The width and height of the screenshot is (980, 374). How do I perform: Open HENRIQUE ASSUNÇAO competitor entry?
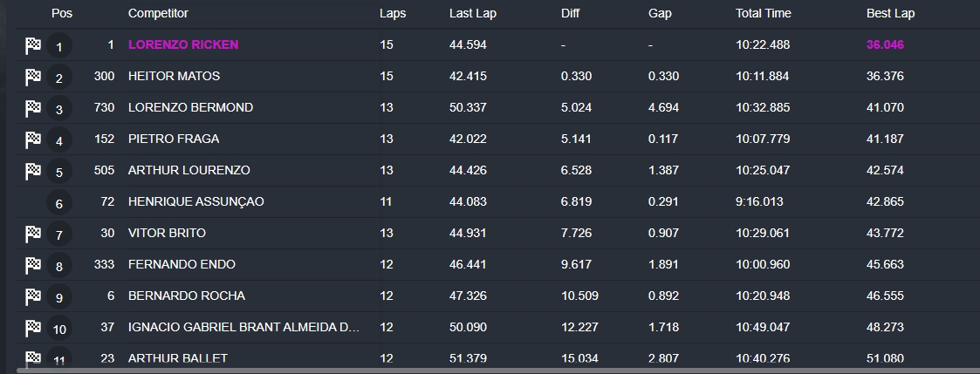tap(195, 201)
